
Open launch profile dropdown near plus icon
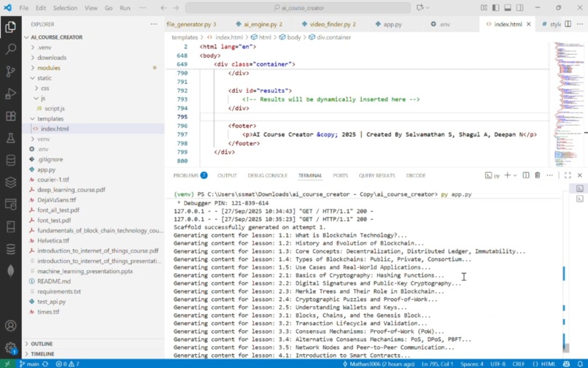click(515, 175)
